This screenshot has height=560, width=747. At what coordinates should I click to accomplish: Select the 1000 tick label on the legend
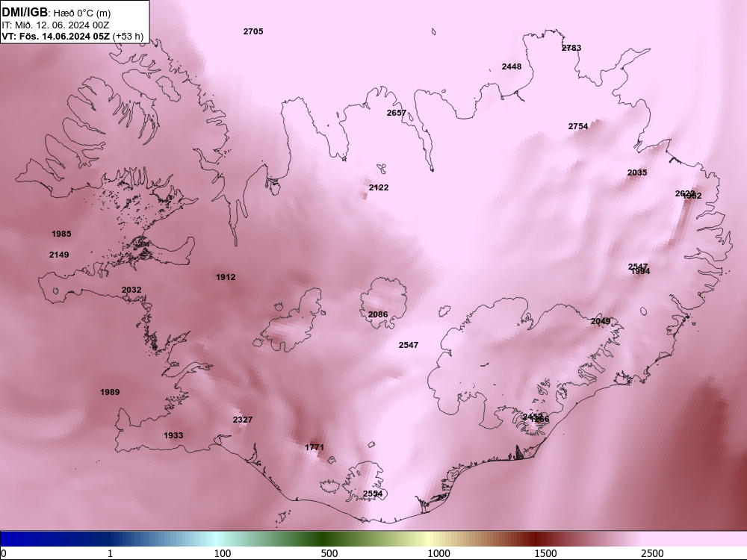point(438,553)
